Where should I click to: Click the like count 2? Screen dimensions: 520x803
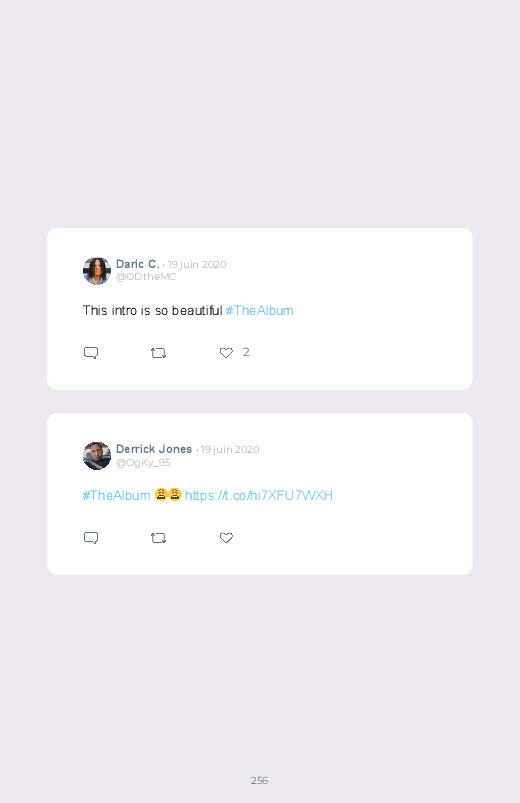tap(246, 352)
